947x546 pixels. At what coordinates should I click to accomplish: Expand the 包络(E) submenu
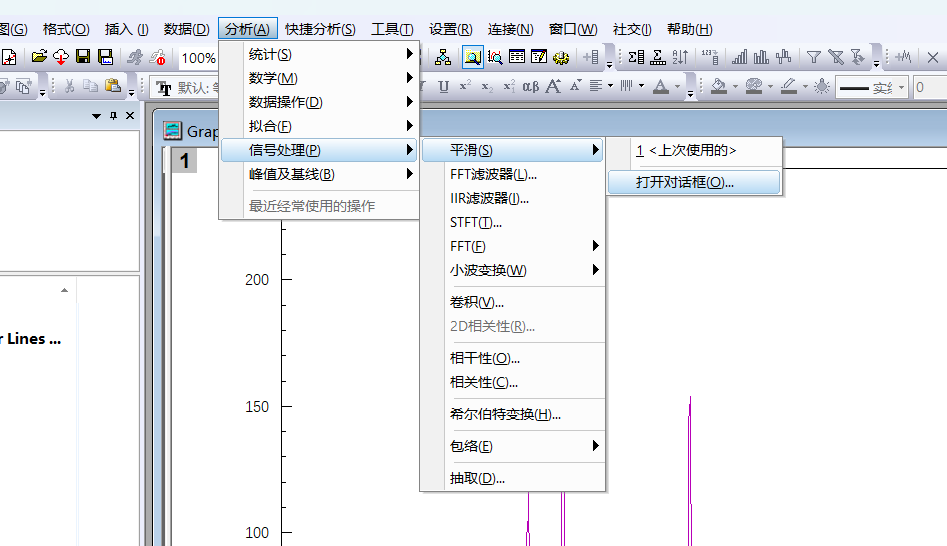(513, 446)
